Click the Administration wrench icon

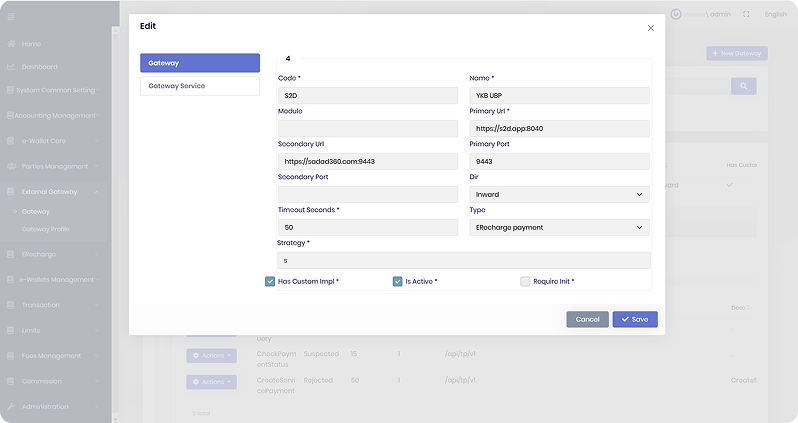[10, 407]
